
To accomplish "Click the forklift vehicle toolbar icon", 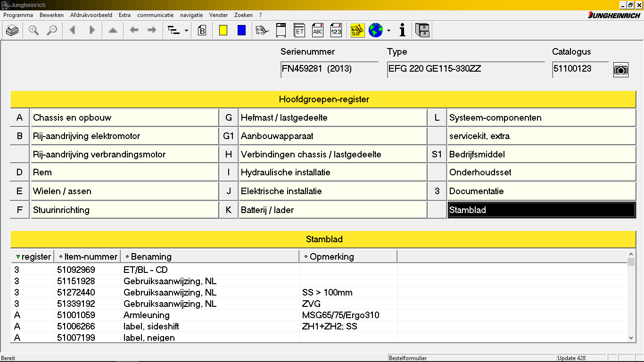I will point(262,31).
